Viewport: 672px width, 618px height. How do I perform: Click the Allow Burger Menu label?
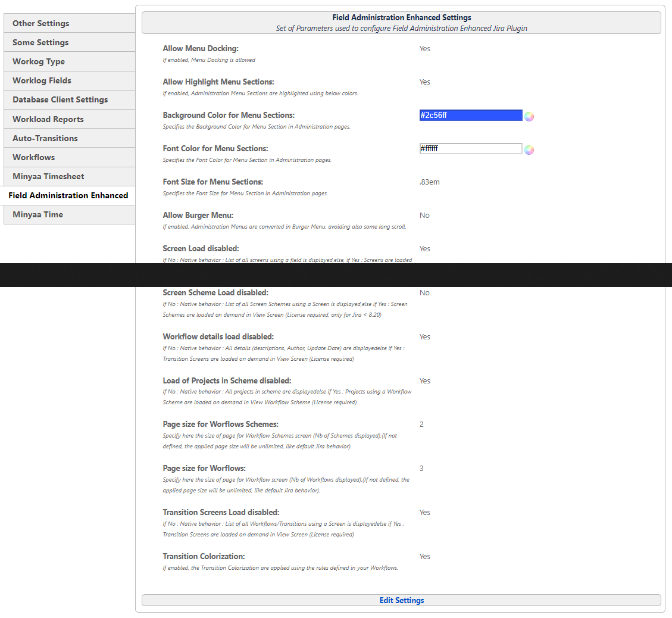[x=198, y=215]
